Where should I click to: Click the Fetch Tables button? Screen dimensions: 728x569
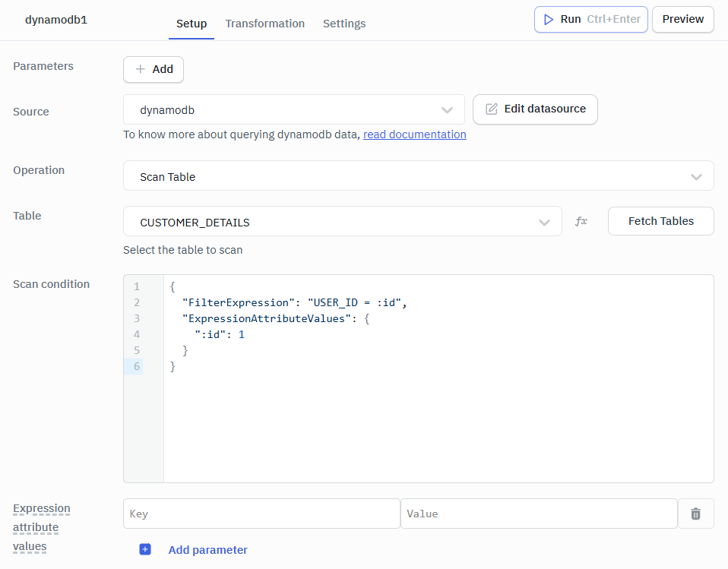pos(660,221)
